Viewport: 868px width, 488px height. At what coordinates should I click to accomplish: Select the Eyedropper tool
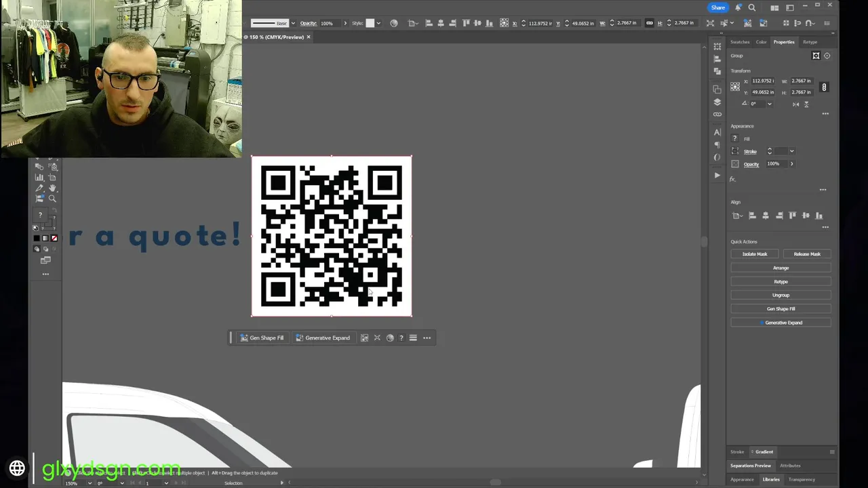point(39,188)
